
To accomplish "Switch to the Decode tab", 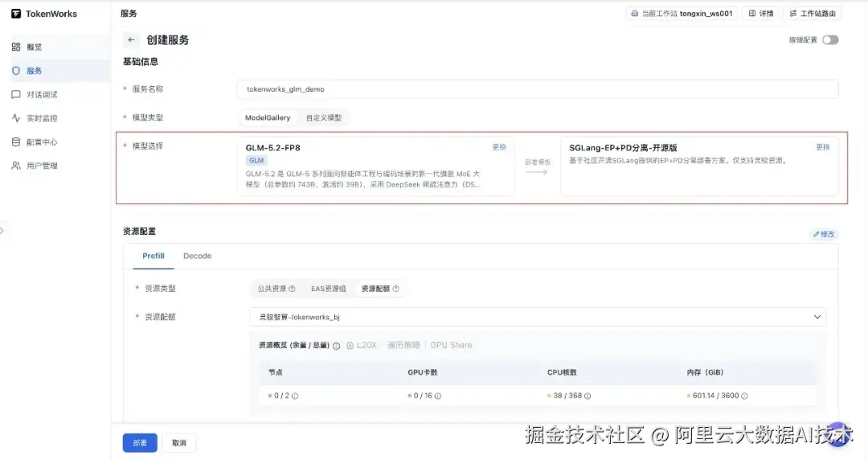I will (x=198, y=256).
